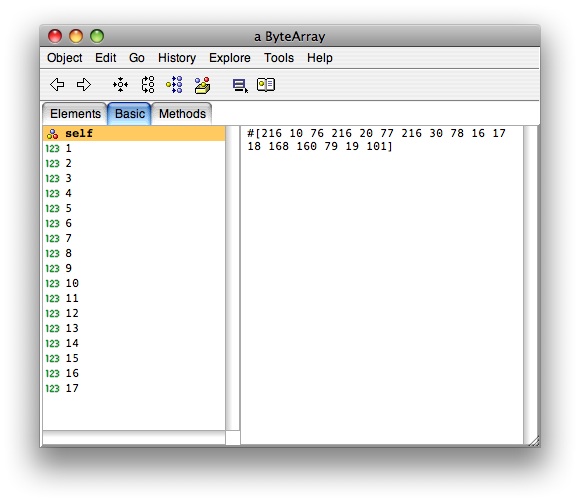580x502 pixels.
Task: Select the Basic tab
Action: click(129, 114)
